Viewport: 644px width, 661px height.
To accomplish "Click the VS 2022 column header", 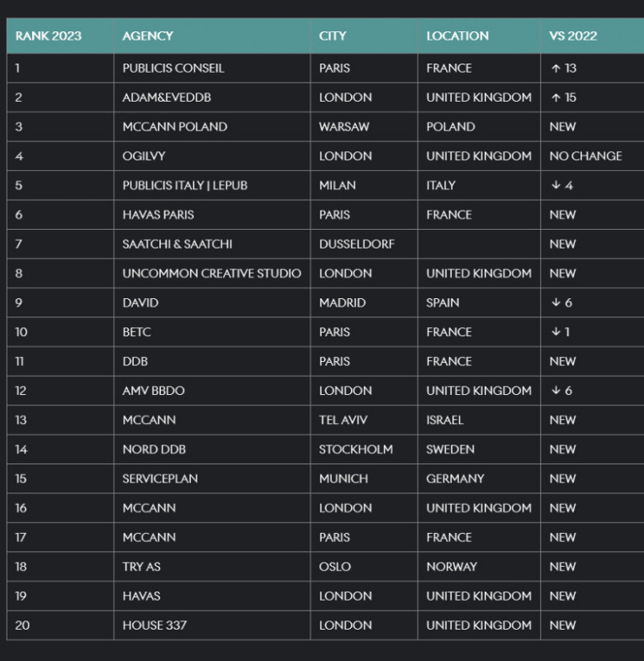I will click(x=573, y=36).
